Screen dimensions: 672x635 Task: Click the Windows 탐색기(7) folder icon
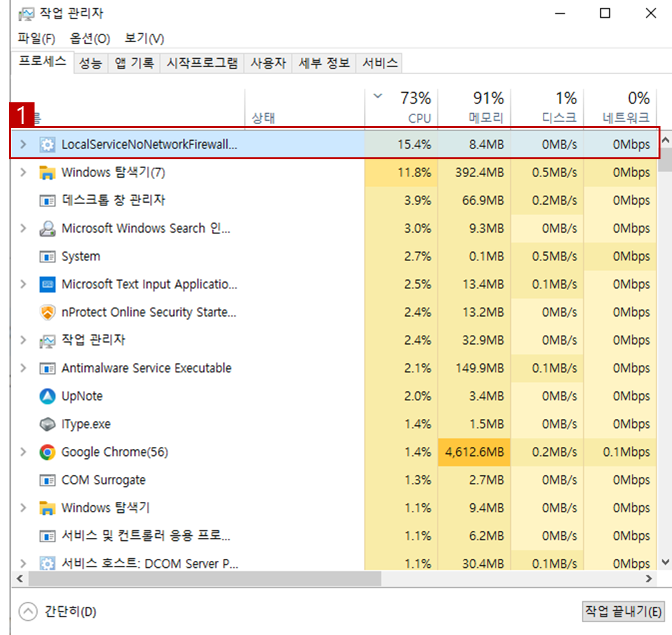47,173
